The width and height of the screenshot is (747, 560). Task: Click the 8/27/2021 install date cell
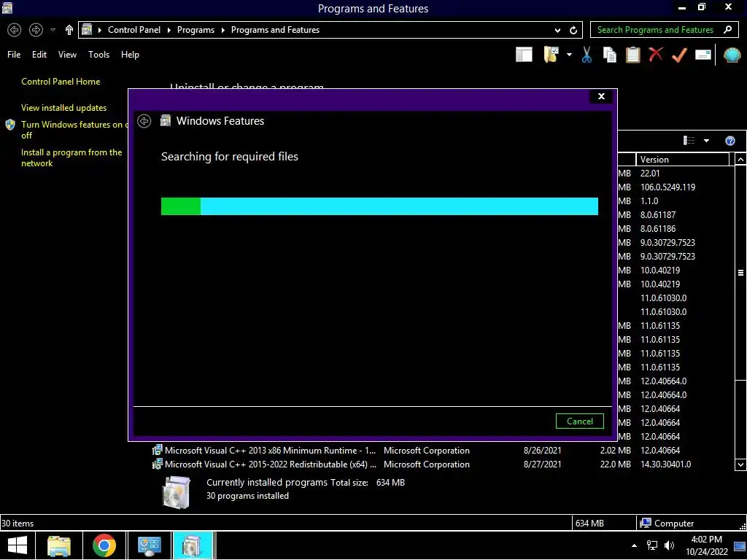coord(542,464)
